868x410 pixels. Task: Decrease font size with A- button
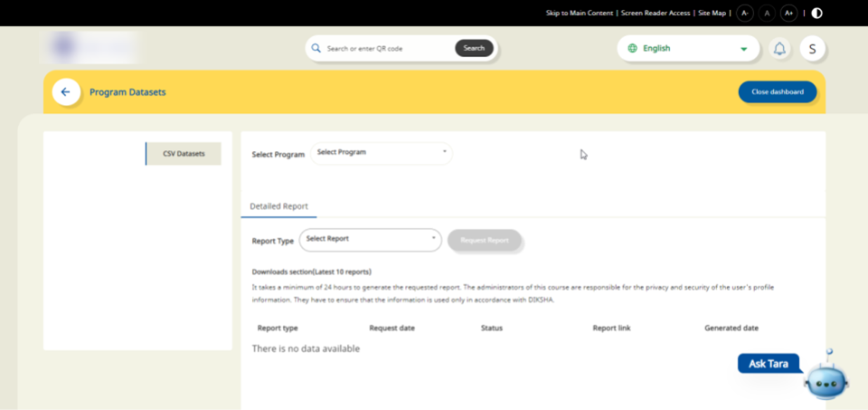[x=744, y=13]
